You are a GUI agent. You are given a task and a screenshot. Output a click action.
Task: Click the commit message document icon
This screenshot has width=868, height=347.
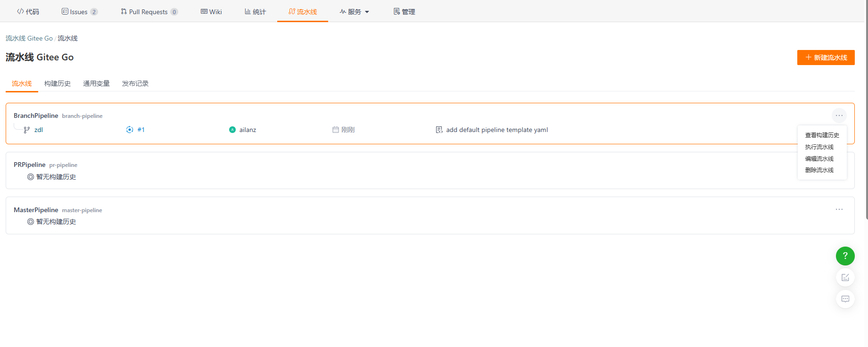pos(439,130)
